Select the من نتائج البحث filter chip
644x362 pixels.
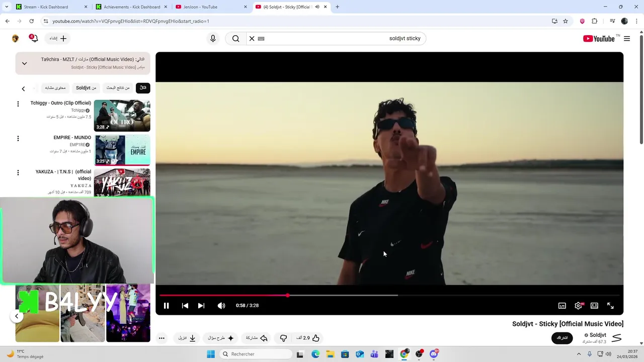pos(118,88)
